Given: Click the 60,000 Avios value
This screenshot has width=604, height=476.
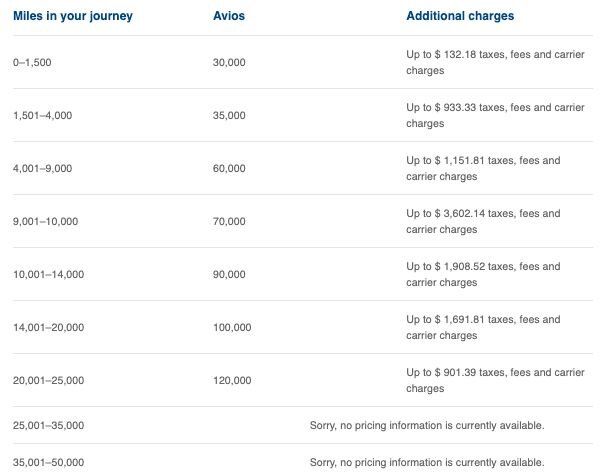Looking at the screenshot, I should pos(229,168).
